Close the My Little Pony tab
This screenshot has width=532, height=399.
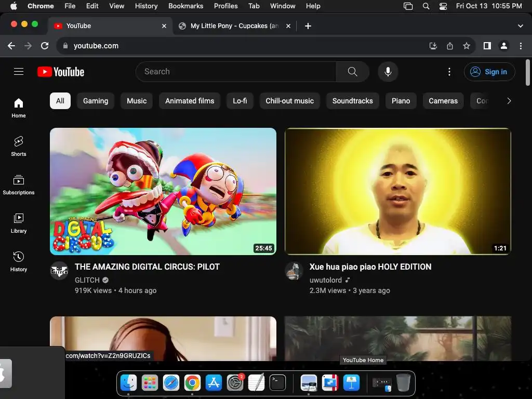288,26
